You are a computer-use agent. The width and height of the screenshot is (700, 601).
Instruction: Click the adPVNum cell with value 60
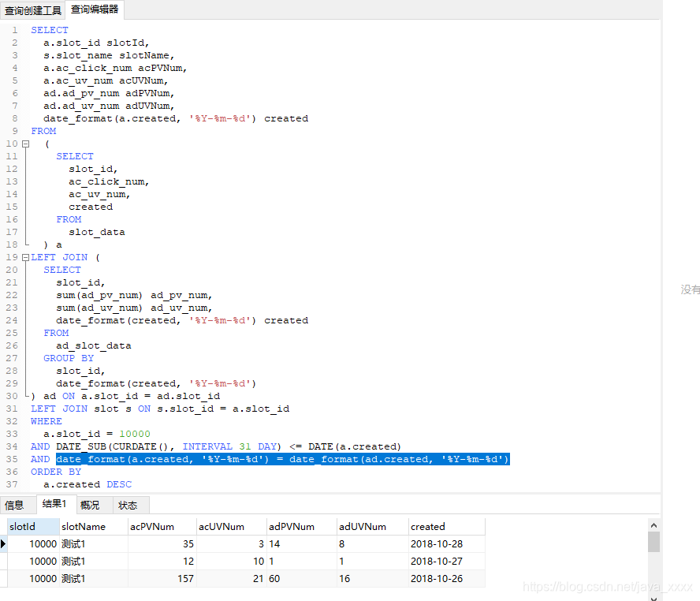coord(302,579)
